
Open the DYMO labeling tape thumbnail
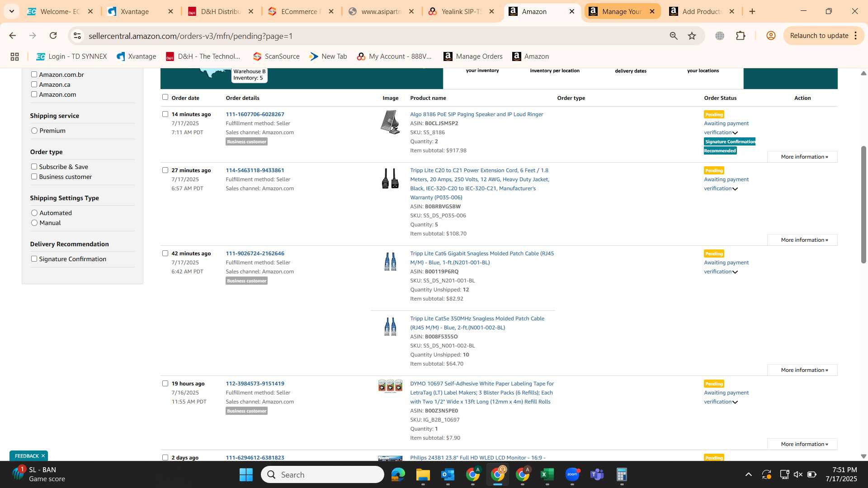[x=390, y=386]
